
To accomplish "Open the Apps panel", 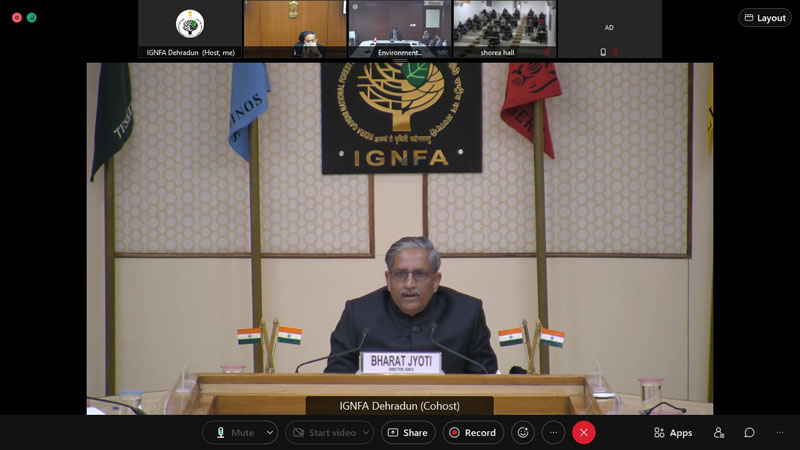I will pos(673,433).
